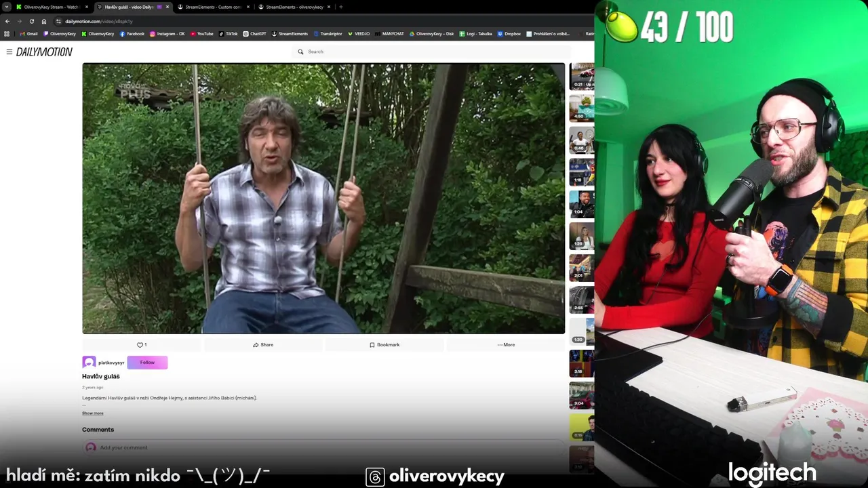Screen dimensions: 868x488
Task: Close the Havlův guláš tab
Action: [x=167, y=7]
